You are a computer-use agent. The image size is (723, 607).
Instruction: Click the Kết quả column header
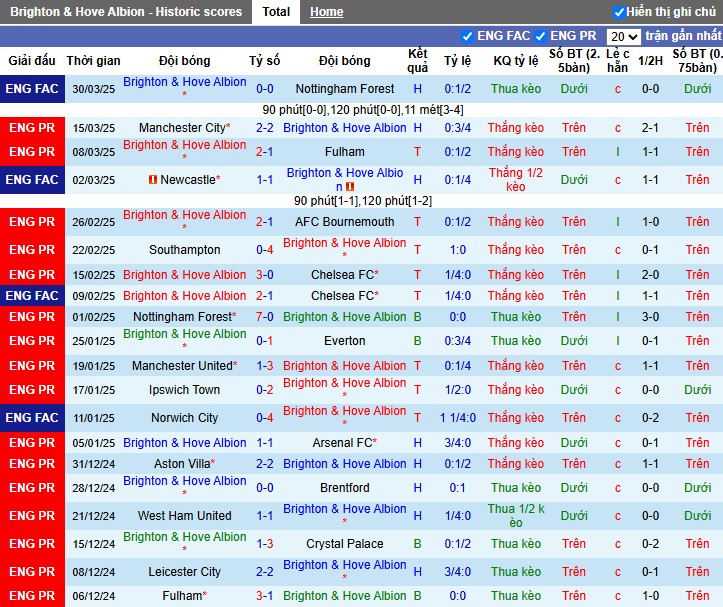417,60
